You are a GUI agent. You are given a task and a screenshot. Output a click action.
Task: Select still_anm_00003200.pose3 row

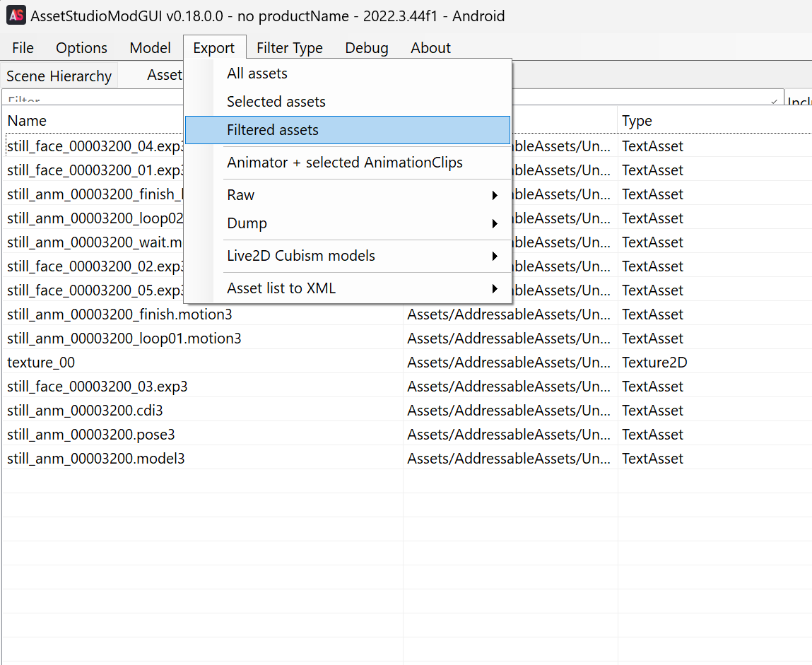click(x=91, y=435)
